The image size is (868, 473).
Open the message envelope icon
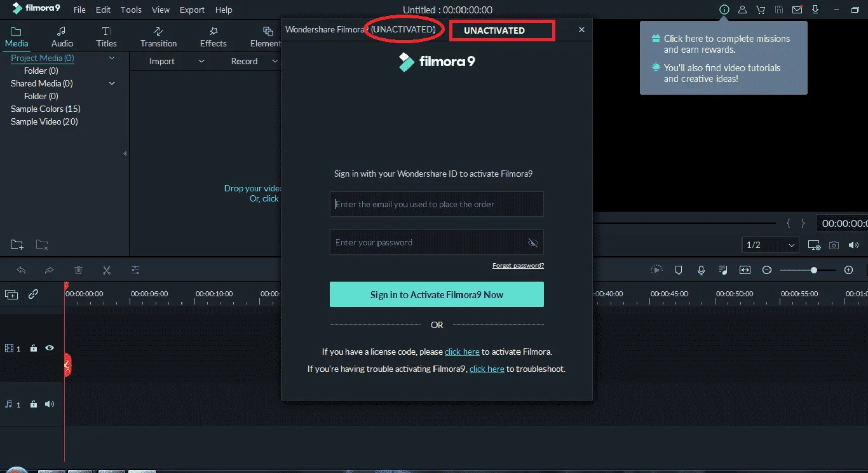click(797, 10)
